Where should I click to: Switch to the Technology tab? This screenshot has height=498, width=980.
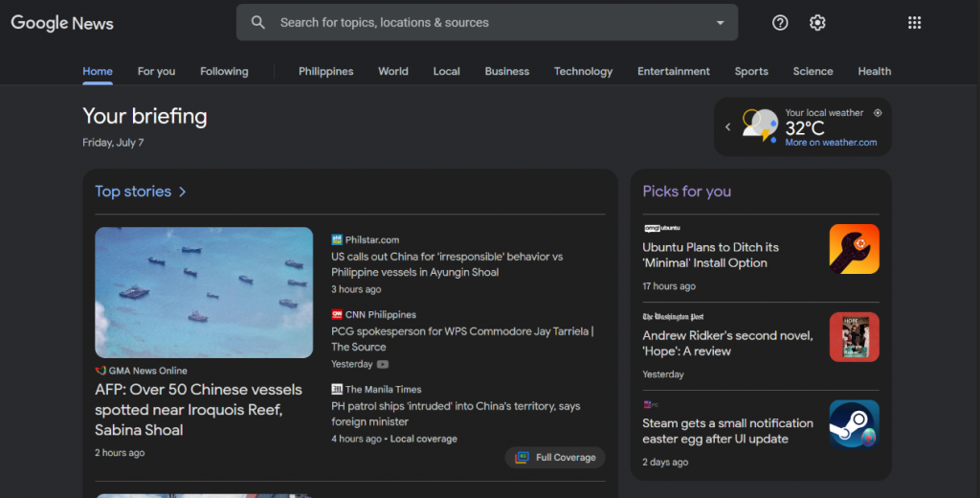[583, 71]
